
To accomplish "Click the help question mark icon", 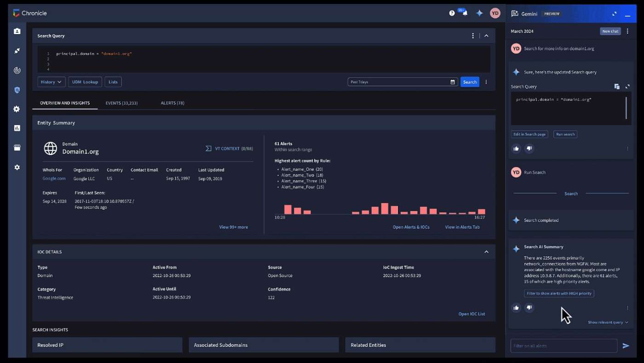I will click(452, 13).
